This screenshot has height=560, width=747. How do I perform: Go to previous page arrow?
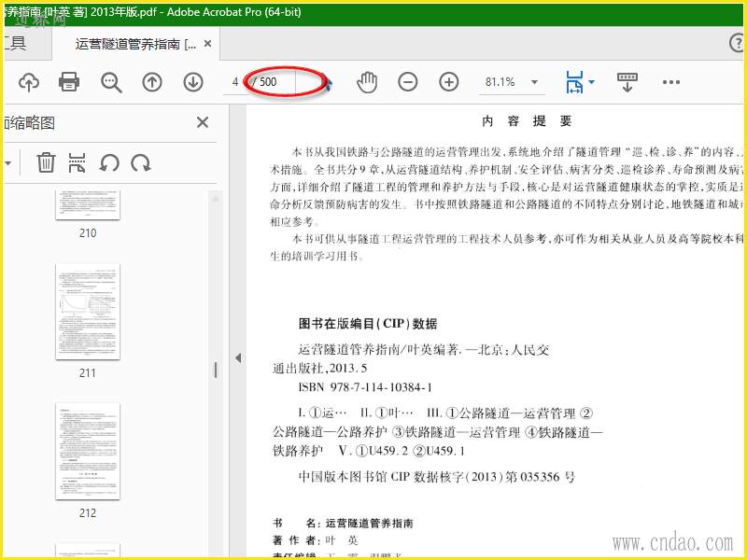coord(152,82)
